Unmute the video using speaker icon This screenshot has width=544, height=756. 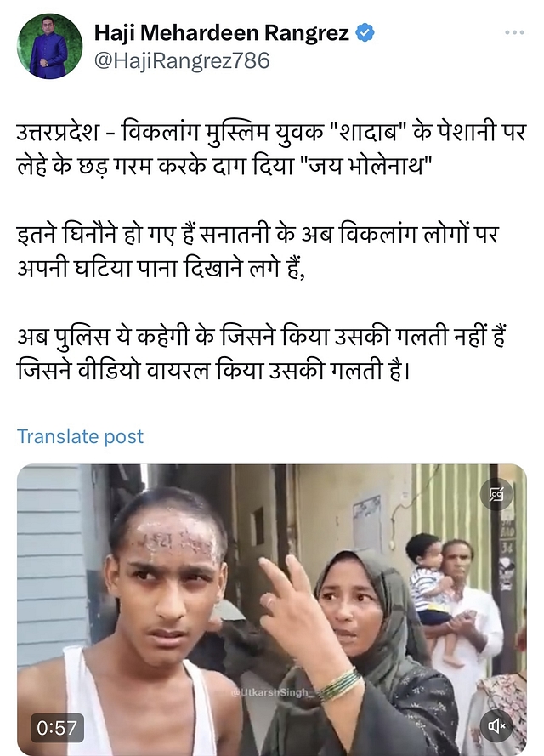[496, 725]
